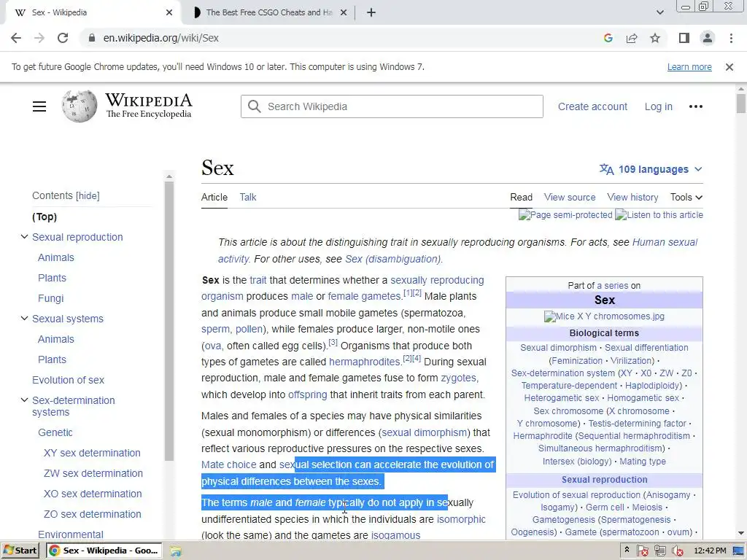Bookmark this page with star icon
747x560 pixels.
coord(655,38)
